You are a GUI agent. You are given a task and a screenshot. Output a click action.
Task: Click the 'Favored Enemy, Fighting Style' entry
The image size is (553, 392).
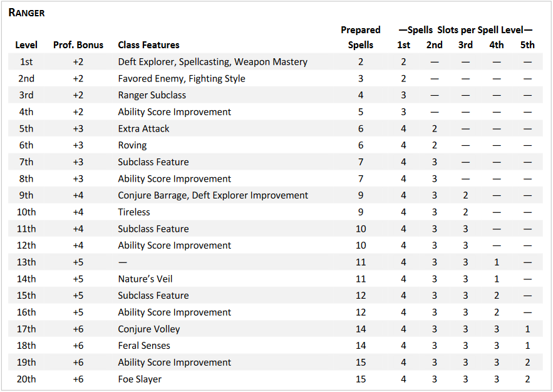[182, 79]
